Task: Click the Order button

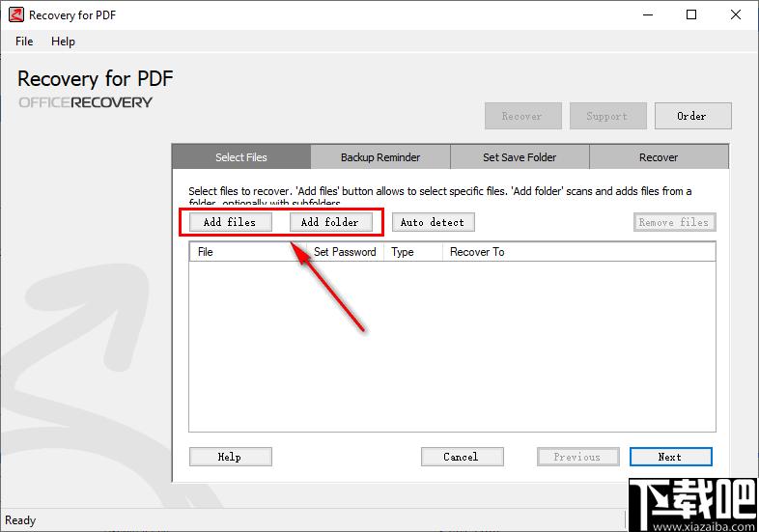Action: point(692,116)
